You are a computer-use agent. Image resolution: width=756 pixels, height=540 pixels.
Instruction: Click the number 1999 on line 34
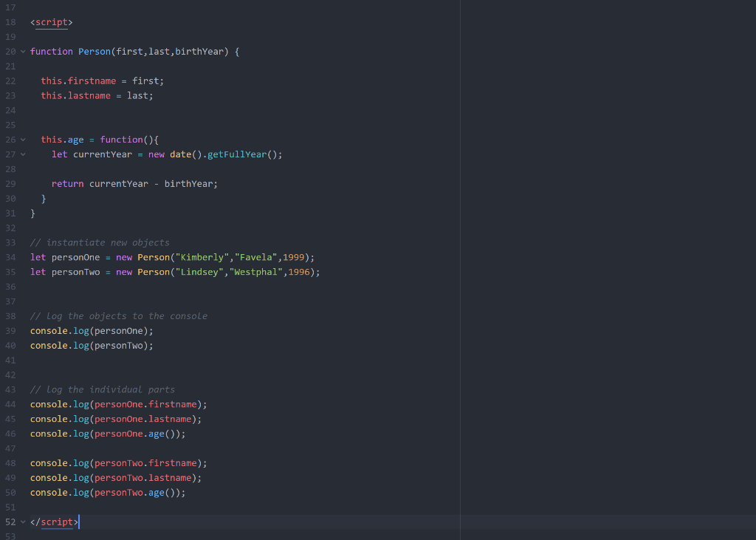click(x=293, y=257)
